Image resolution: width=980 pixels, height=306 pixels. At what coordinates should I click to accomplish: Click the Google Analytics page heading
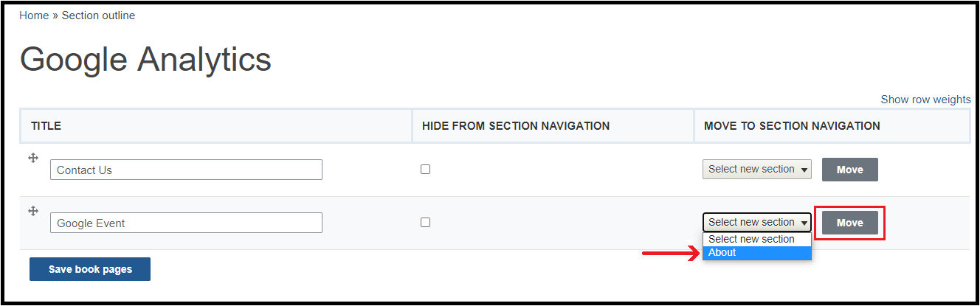tap(145, 60)
